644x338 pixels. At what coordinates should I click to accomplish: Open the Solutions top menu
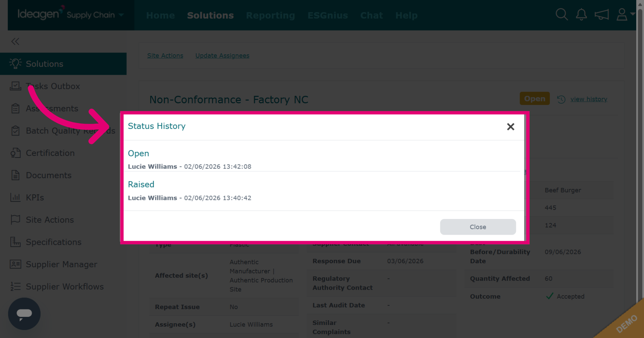coord(210,15)
